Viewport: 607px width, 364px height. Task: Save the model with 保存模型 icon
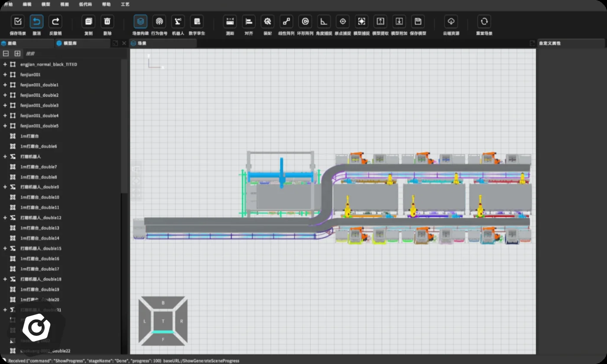[418, 22]
